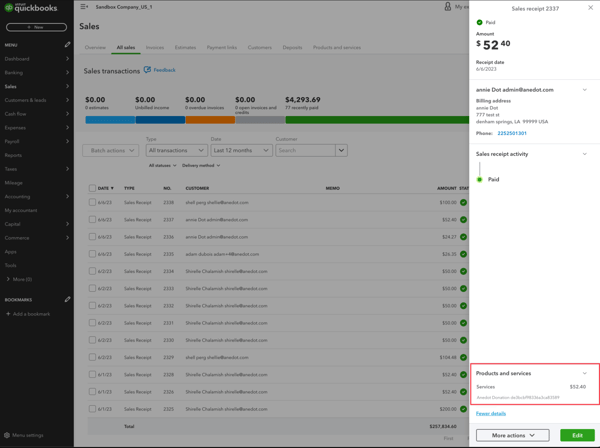Switch to the Products and services tab

click(337, 47)
